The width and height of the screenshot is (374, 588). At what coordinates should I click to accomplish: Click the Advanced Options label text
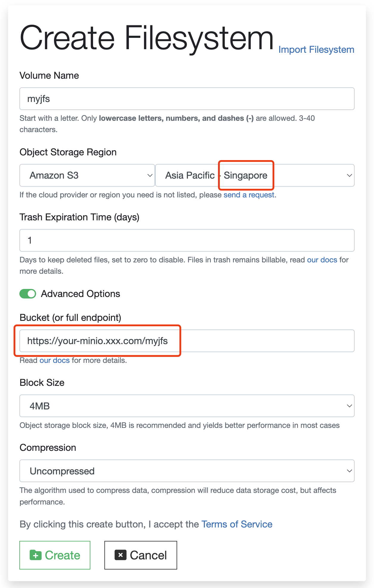81,294
